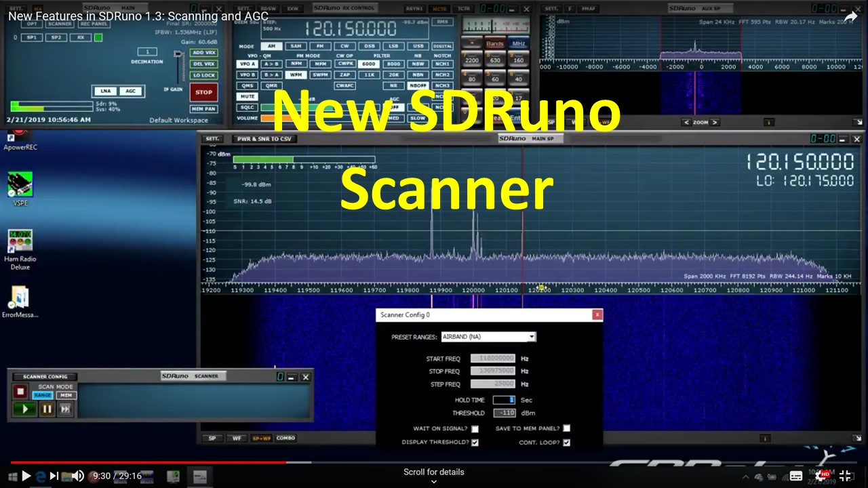Uncheck the CONT. LOOP checkbox
The image size is (868, 488).
click(567, 442)
